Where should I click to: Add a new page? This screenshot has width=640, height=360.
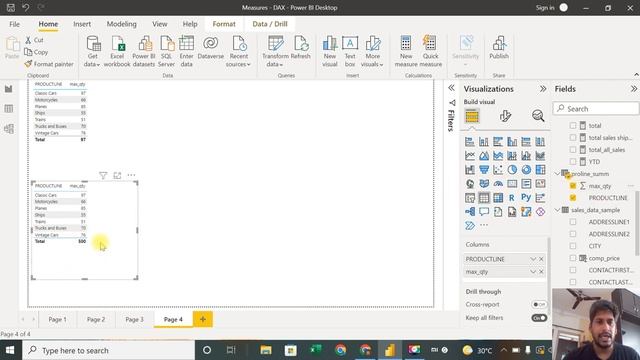pyautogui.click(x=203, y=319)
